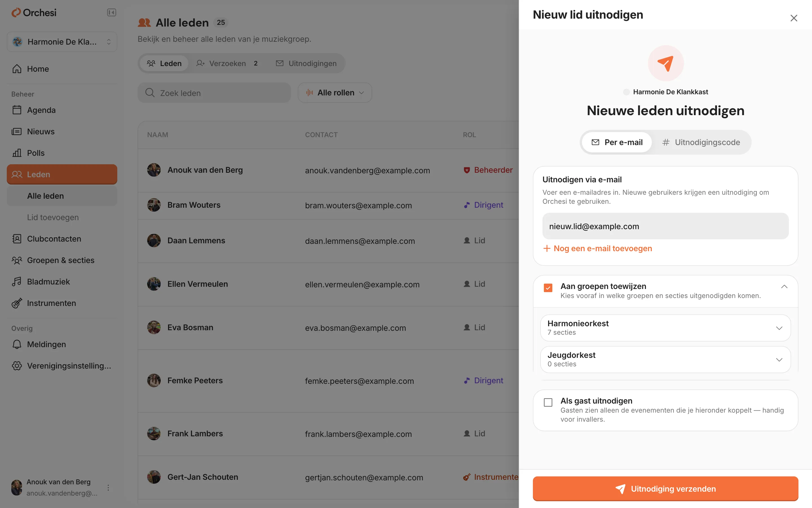The width and height of the screenshot is (812, 508).
Task: Go to the Nieuws section
Action: (62, 131)
